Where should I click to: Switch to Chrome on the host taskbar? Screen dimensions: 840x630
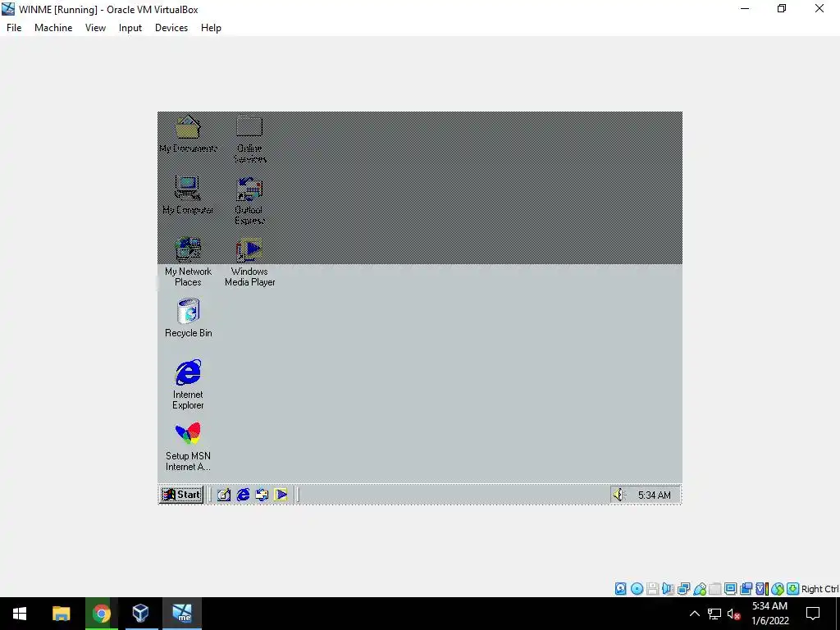coord(101,614)
